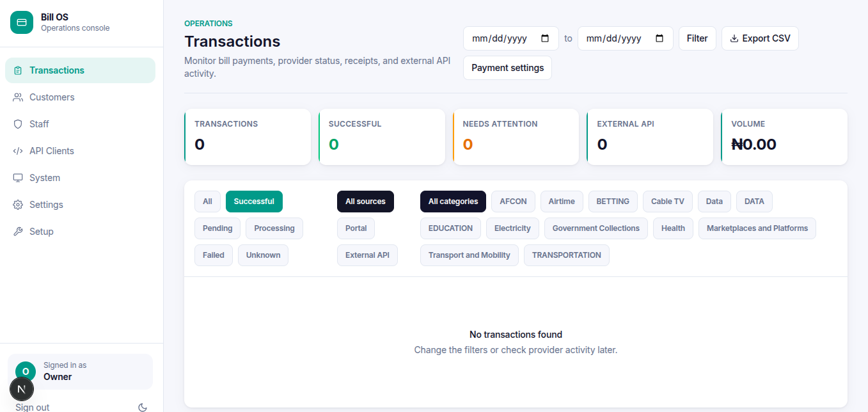Click the "No transactions found" message
The width and height of the screenshot is (868, 412).
(x=516, y=335)
